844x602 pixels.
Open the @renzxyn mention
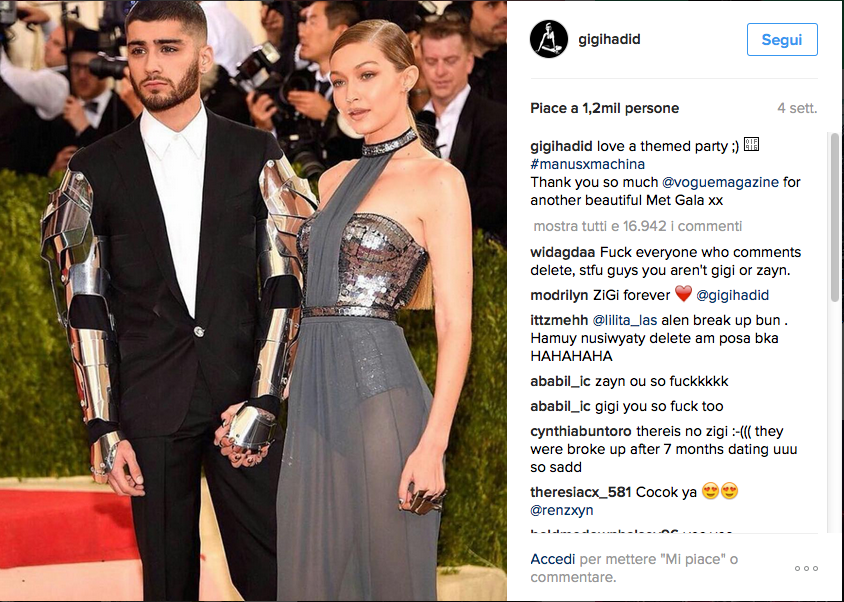click(x=561, y=510)
